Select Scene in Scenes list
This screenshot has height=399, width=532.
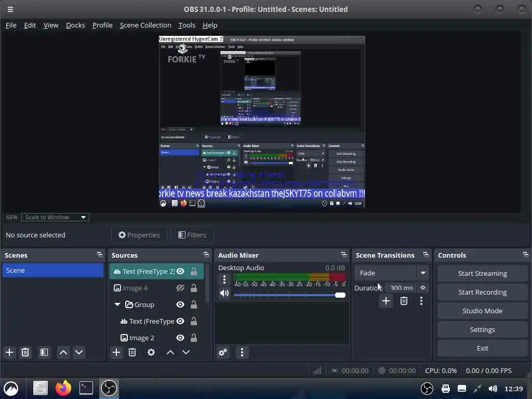(x=53, y=270)
